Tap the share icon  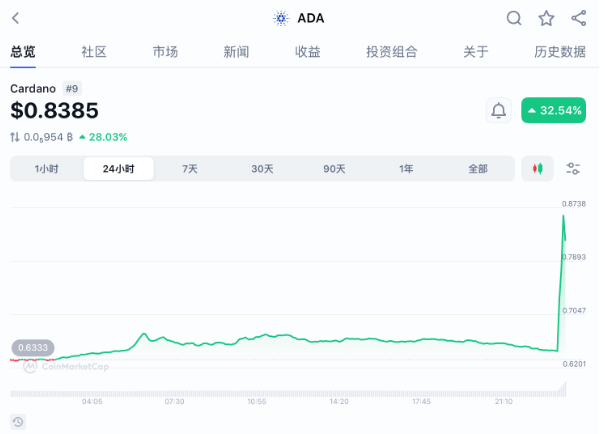point(579,18)
